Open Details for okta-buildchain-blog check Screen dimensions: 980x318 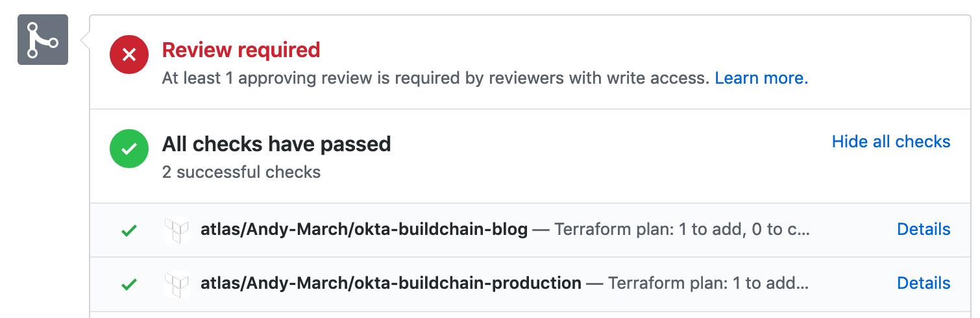click(923, 229)
